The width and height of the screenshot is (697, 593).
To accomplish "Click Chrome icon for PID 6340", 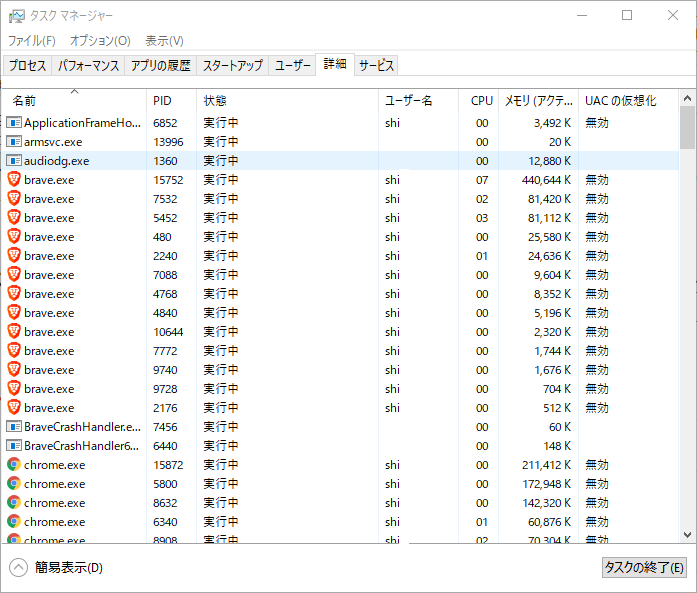I will click(x=14, y=521).
